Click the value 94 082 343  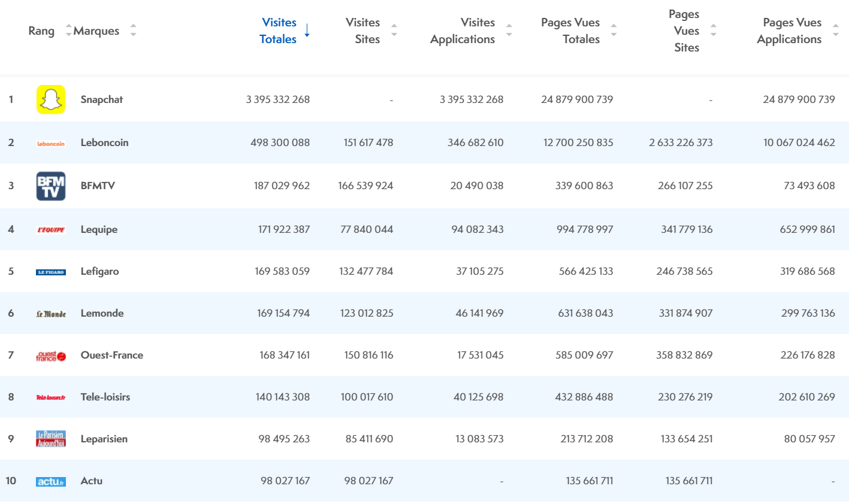coord(478,229)
